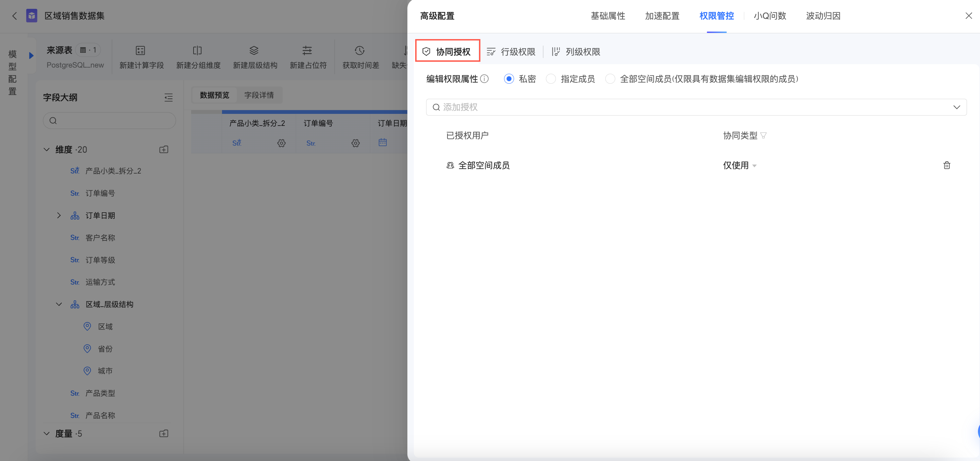Open the 仅使用 协同类型 dropdown
Viewport: 980px width, 461px height.
[739, 165]
